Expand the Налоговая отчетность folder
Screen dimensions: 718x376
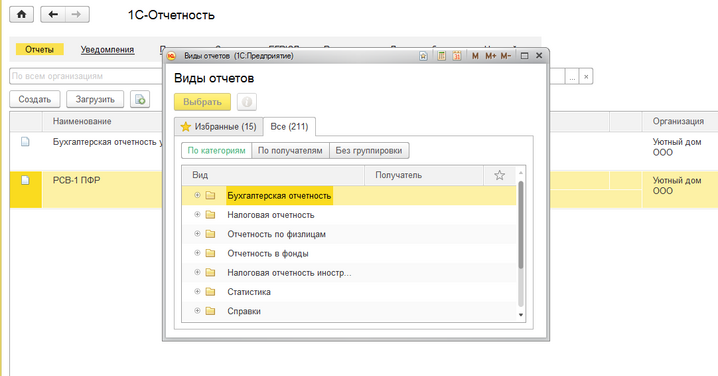[x=197, y=214]
